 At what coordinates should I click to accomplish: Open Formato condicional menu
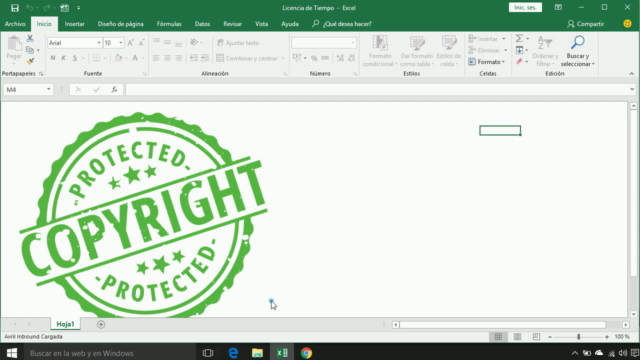(x=380, y=51)
